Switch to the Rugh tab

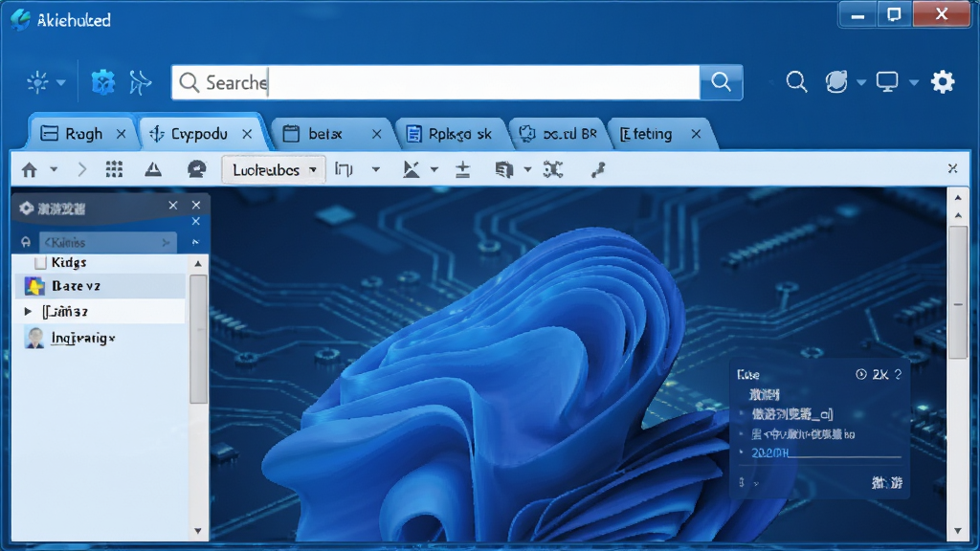[x=82, y=134]
